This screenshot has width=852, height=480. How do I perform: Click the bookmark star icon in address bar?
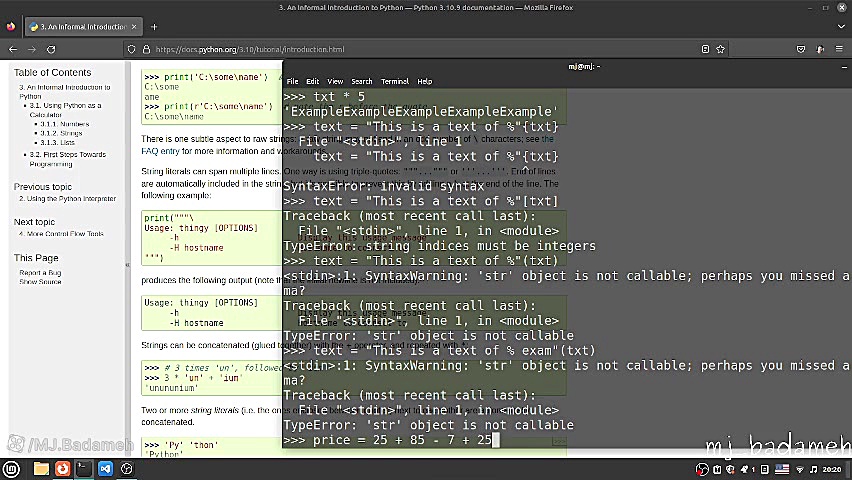722,49
